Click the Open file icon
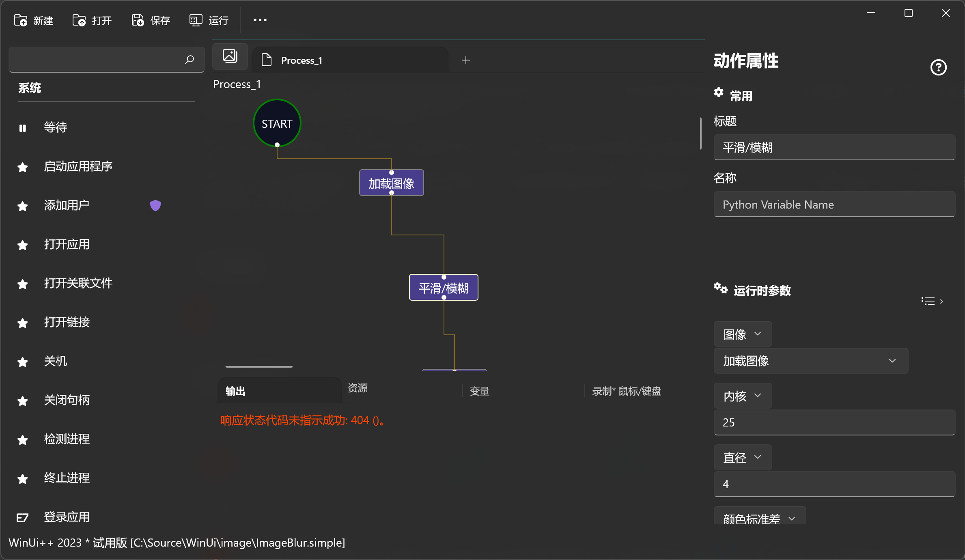 pyautogui.click(x=79, y=20)
